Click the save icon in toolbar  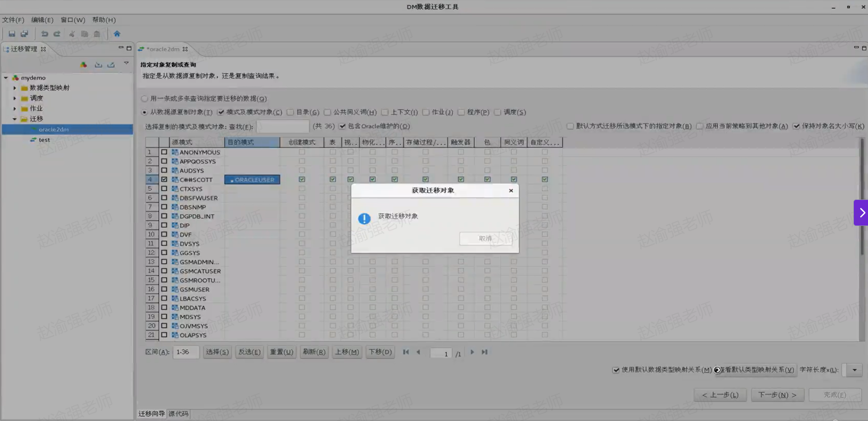pos(12,34)
